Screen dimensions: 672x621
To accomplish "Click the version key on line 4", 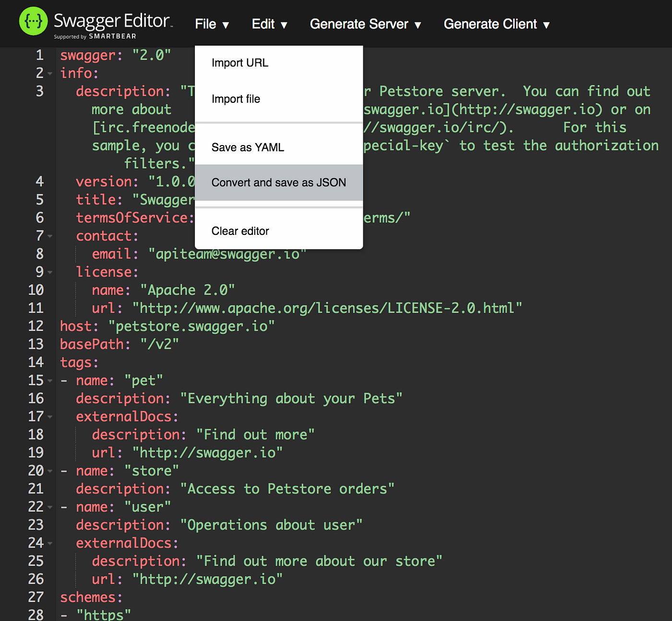I will (107, 182).
